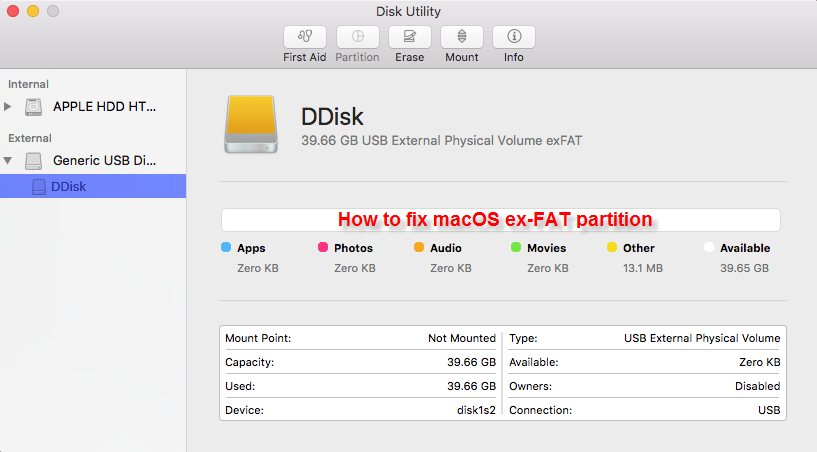Click the Audio legend label
The image size is (817, 452).
pyautogui.click(x=446, y=248)
